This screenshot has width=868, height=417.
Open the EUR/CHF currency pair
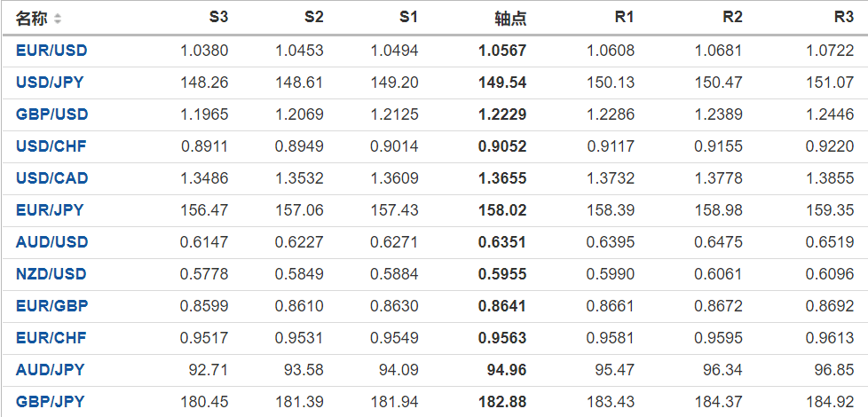51,338
